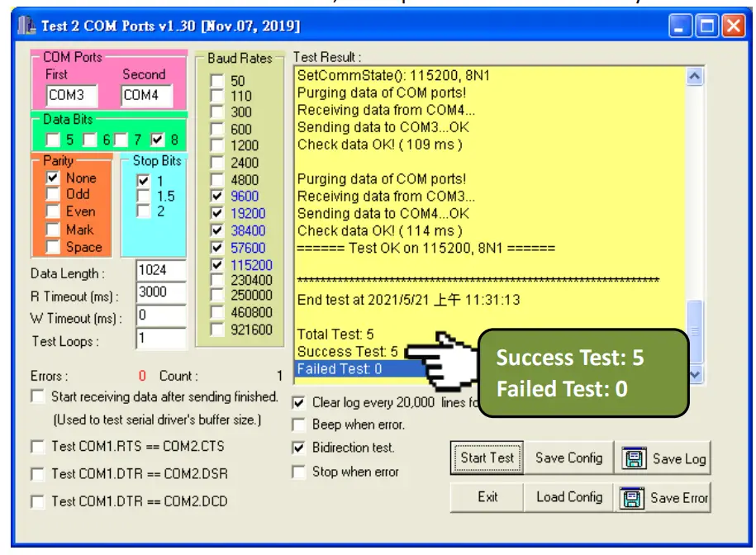The width and height of the screenshot is (756, 555).
Task: Enable the 250000 baud rate checkbox
Action: [x=217, y=295]
